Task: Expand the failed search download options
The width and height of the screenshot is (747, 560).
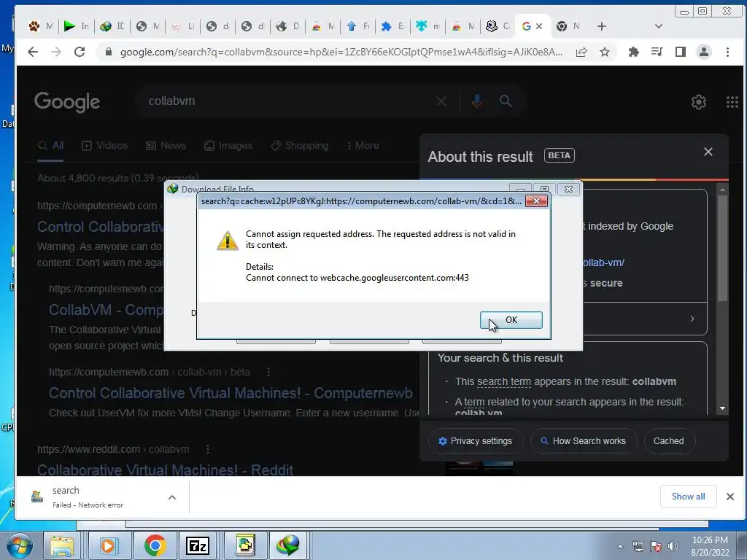Action: click(x=172, y=497)
